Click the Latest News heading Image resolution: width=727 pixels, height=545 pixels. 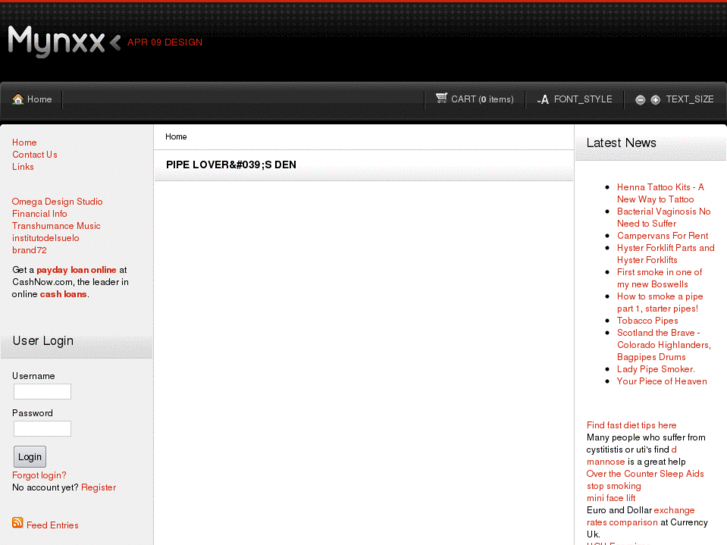click(x=621, y=143)
